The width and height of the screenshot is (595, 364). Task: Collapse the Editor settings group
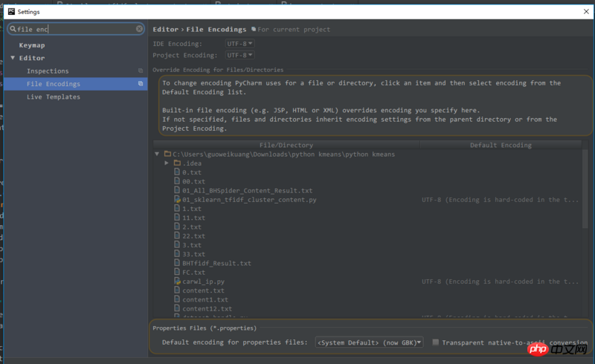click(x=13, y=58)
